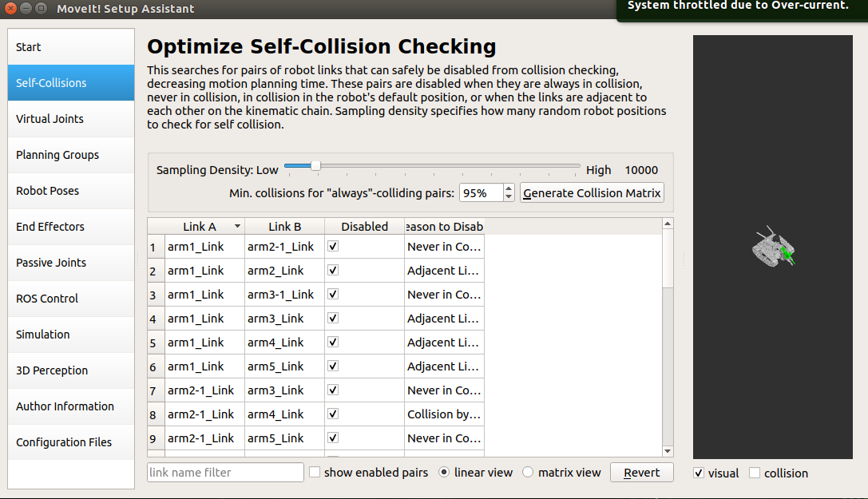Sort table by Link A header
868x499 pixels.
coord(204,227)
